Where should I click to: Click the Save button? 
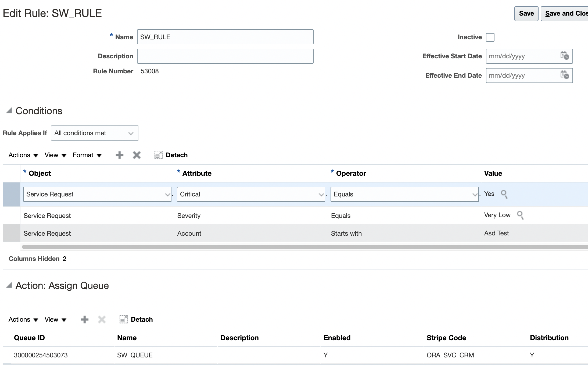click(x=526, y=13)
